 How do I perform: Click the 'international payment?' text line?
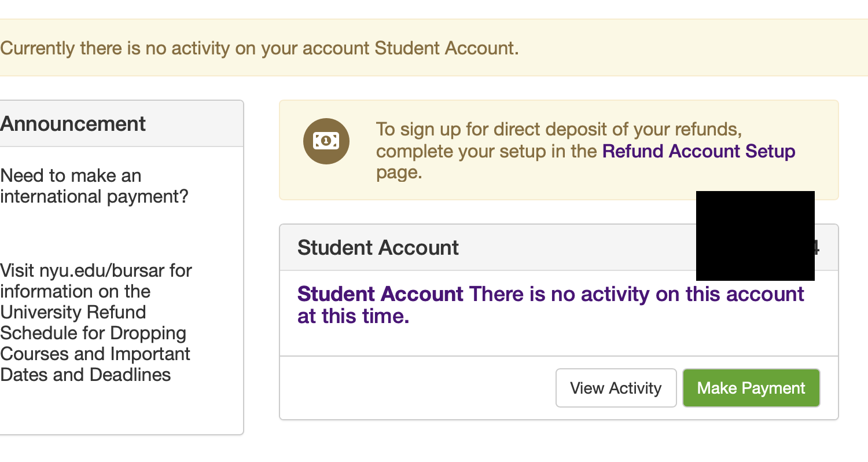pyautogui.click(x=94, y=197)
